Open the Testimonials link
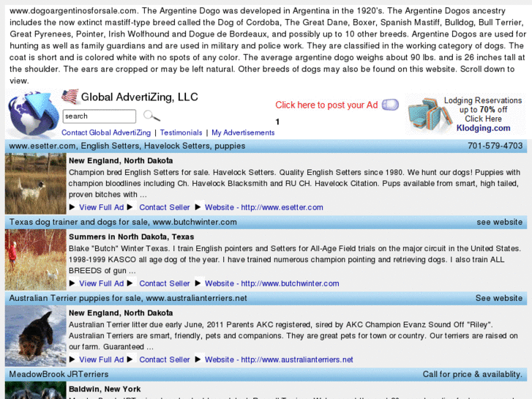This screenshot has height=399, width=532. pyautogui.click(x=181, y=133)
